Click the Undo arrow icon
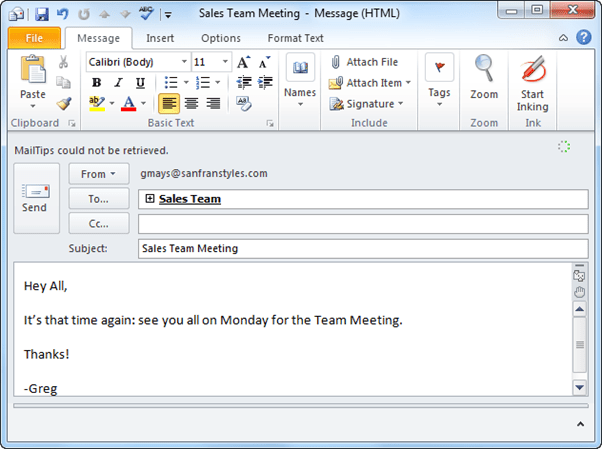602x449 pixels. tap(62, 14)
